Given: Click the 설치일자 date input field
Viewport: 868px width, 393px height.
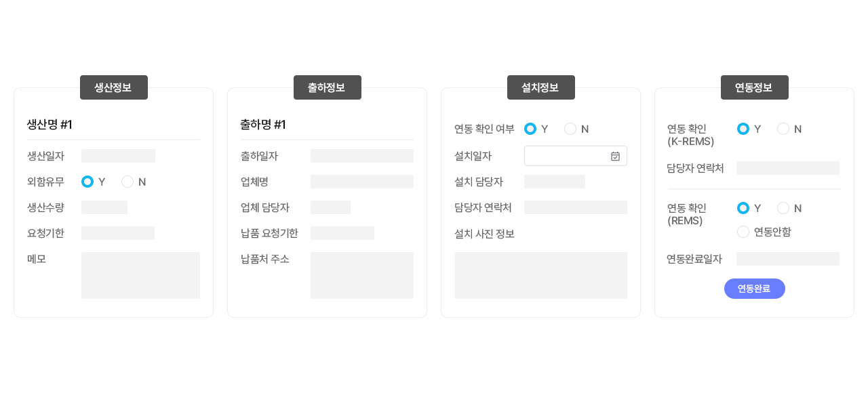Looking at the screenshot, I should 566,156.
